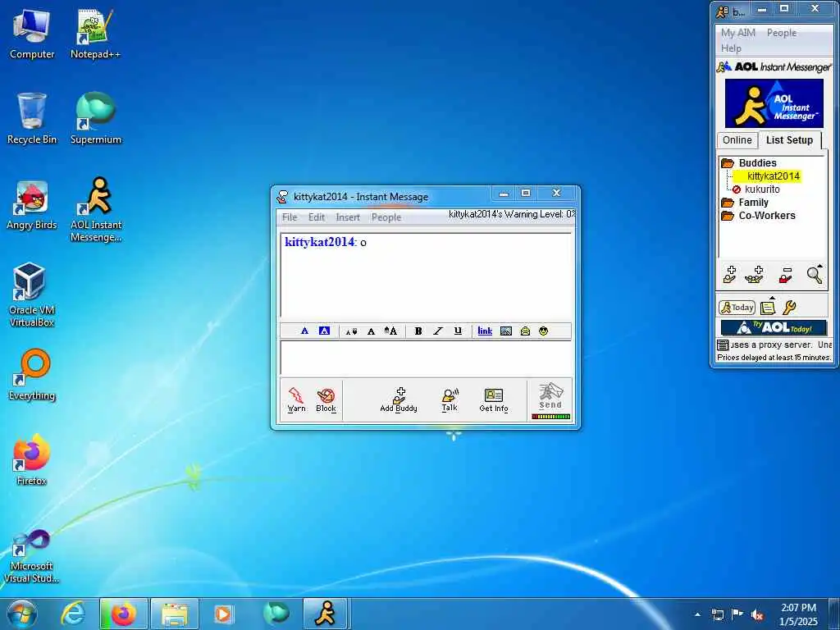The image size is (840, 630).
Task: Select the Recycle Bin desktop icon
Action: pyautogui.click(x=32, y=118)
